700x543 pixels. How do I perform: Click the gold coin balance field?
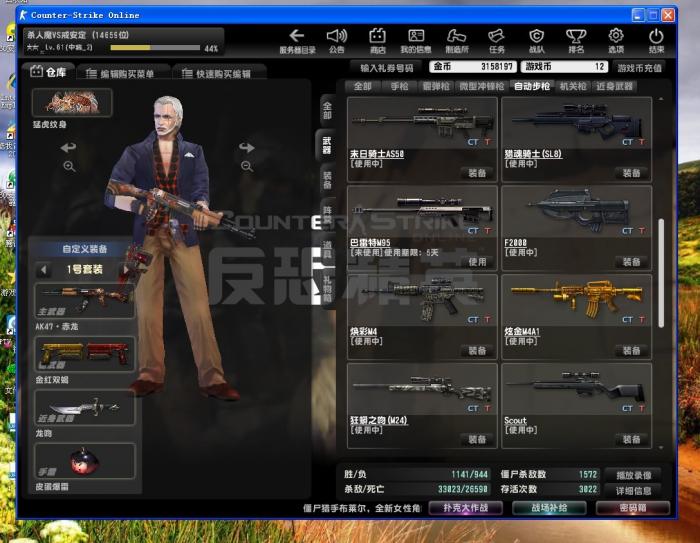click(x=473, y=67)
